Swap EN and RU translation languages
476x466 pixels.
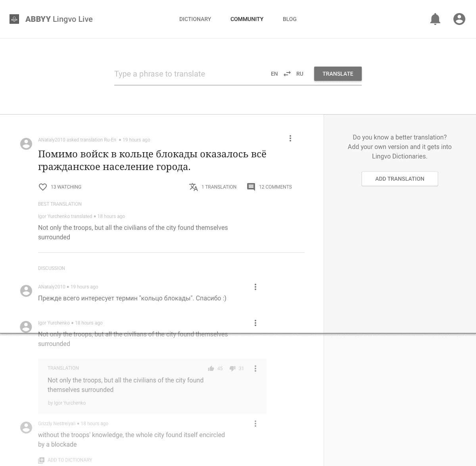(287, 74)
